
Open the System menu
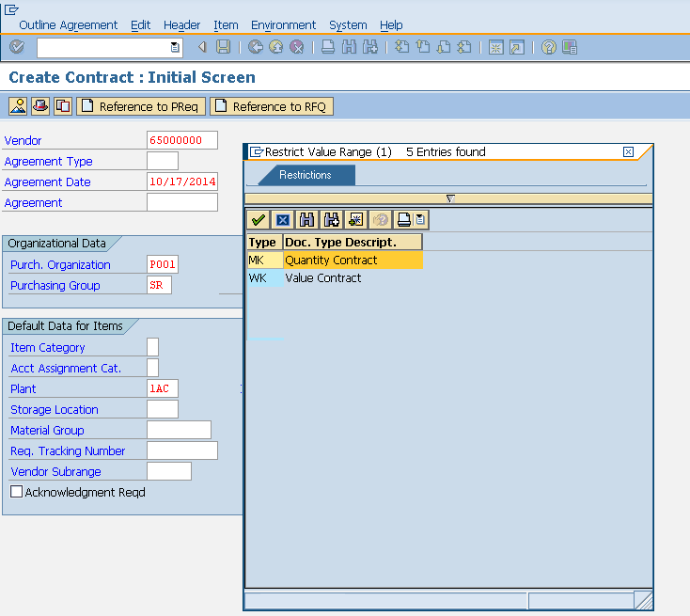pos(348,25)
